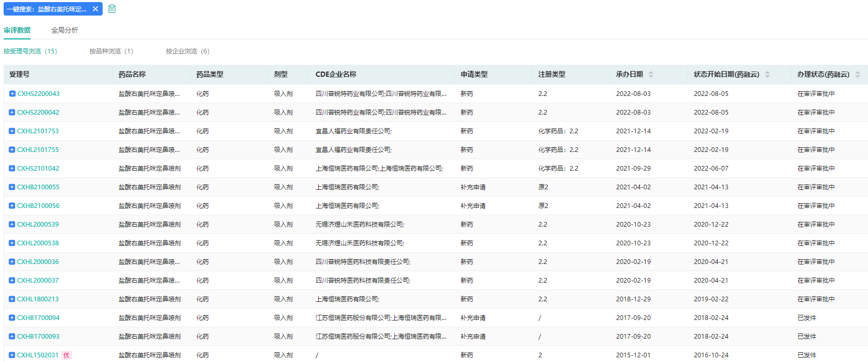
Task: Click the trash icon beside search tag
Action: (112, 9)
